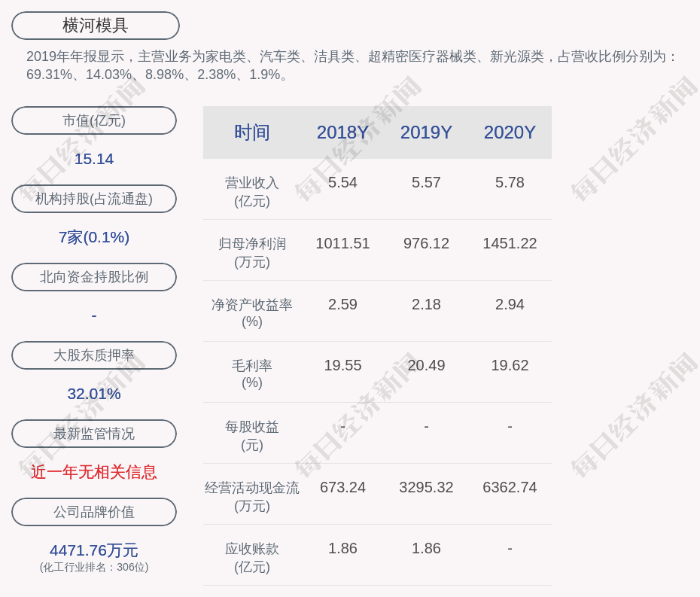Click the 公司品牌价值 label pill
Screen dimensions: 700x597
[x=94, y=512]
